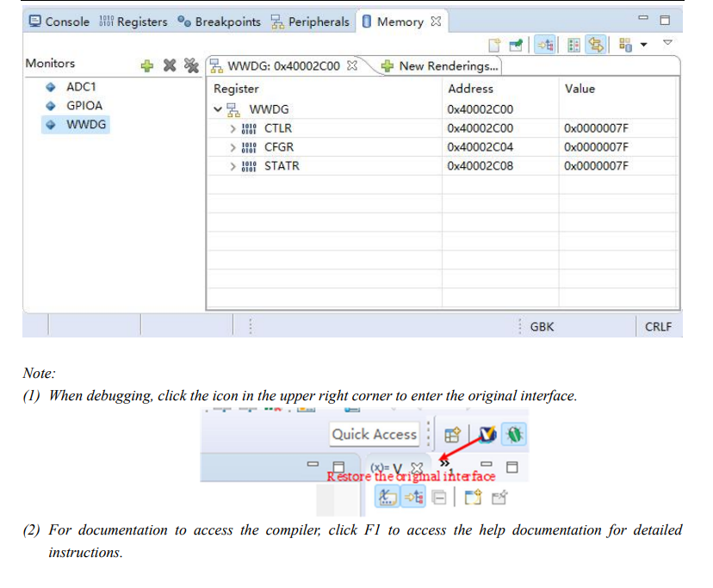Add a new memory monitor with green plus

click(147, 66)
